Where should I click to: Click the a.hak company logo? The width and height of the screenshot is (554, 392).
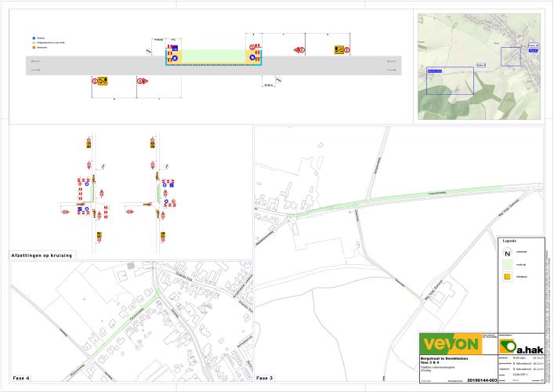518,346
